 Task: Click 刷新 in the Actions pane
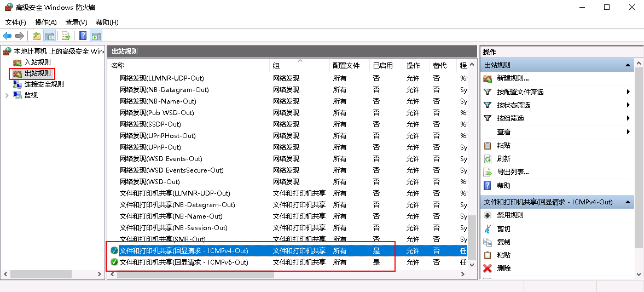[x=504, y=159]
